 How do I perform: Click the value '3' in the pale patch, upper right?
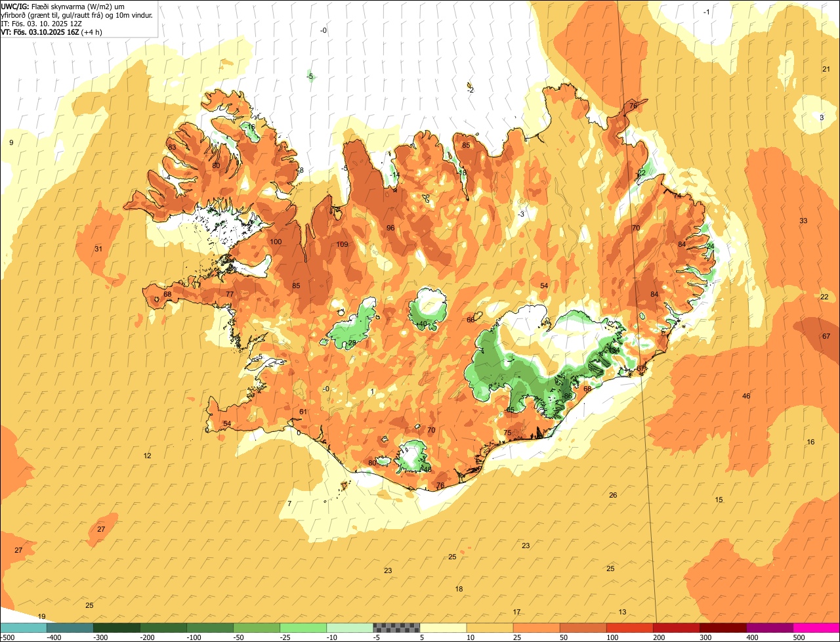[822, 118]
